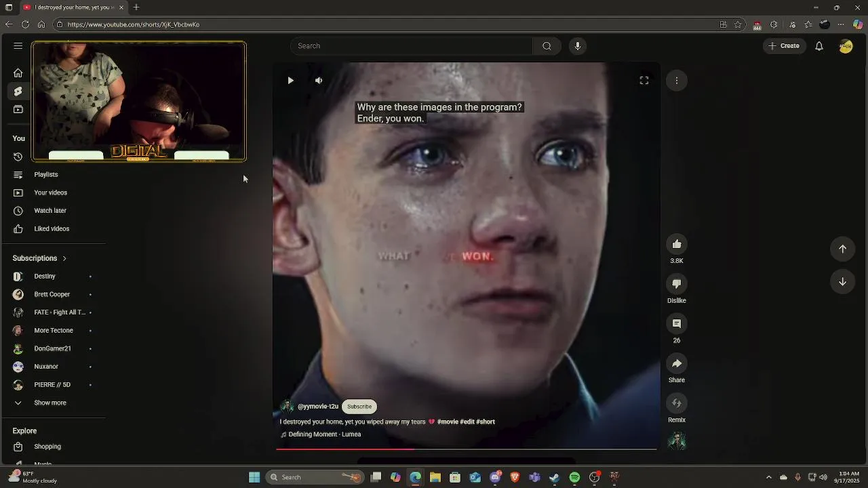Viewport: 868px width, 488px height.
Task: Enter fullscreen on the Short
Action: (644, 81)
